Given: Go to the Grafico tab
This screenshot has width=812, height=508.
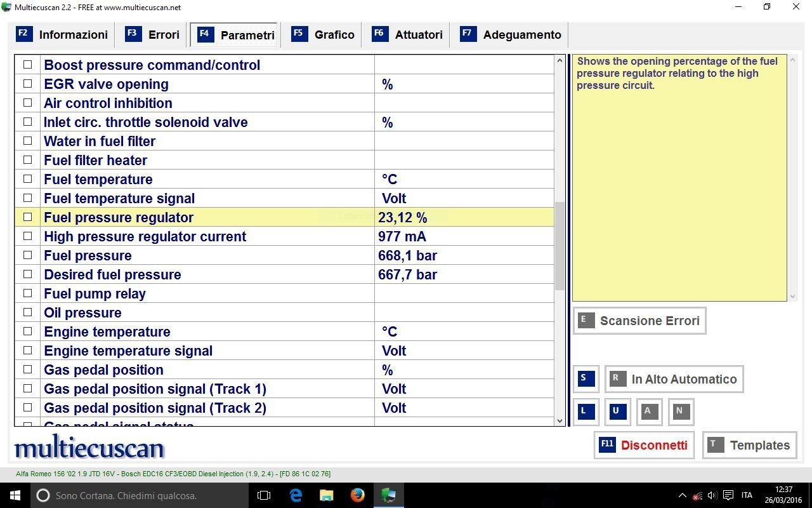Looking at the screenshot, I should click(x=324, y=35).
